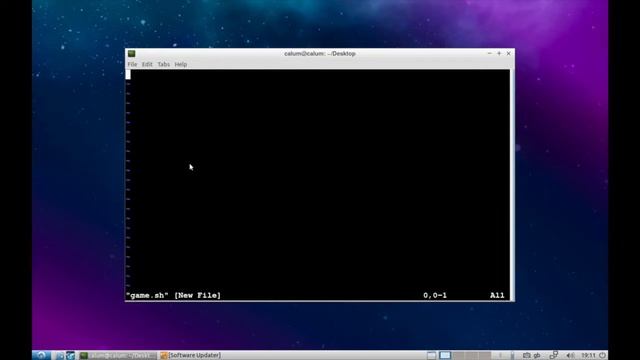Click the "game.sh" [New File] status text
This screenshot has height=360, width=640.
(173, 296)
